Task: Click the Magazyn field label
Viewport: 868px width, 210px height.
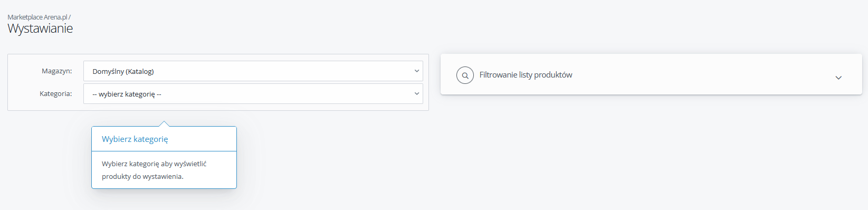Action: tap(57, 71)
